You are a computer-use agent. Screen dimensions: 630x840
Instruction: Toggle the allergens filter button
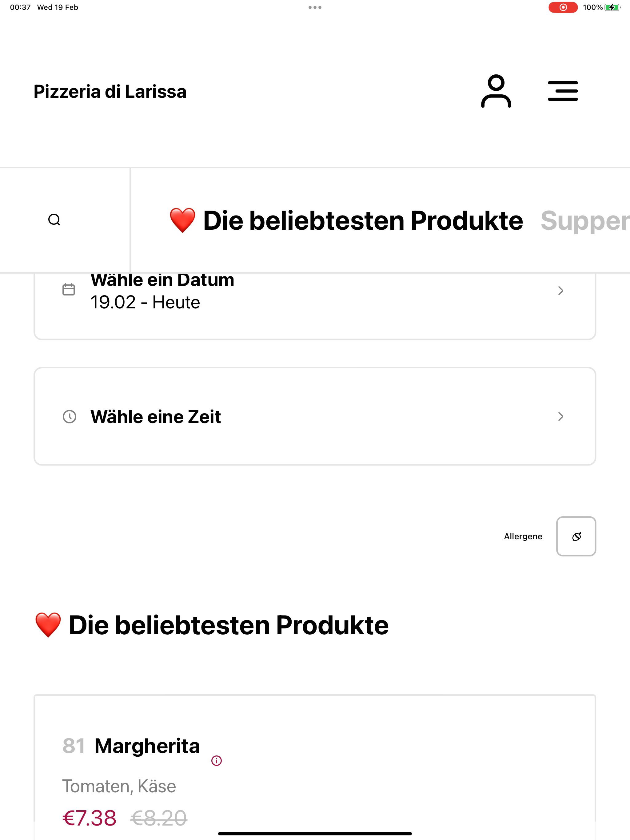click(x=576, y=536)
